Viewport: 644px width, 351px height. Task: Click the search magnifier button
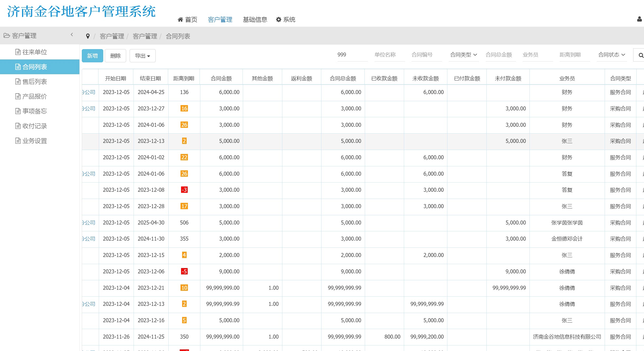point(639,55)
